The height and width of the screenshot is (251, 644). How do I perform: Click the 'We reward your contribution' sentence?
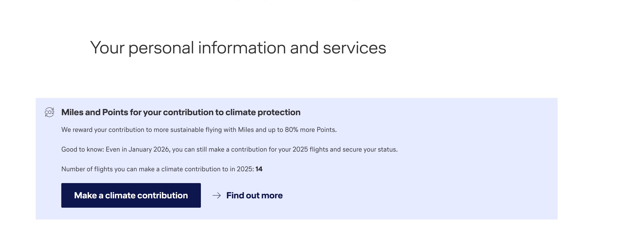point(199,130)
